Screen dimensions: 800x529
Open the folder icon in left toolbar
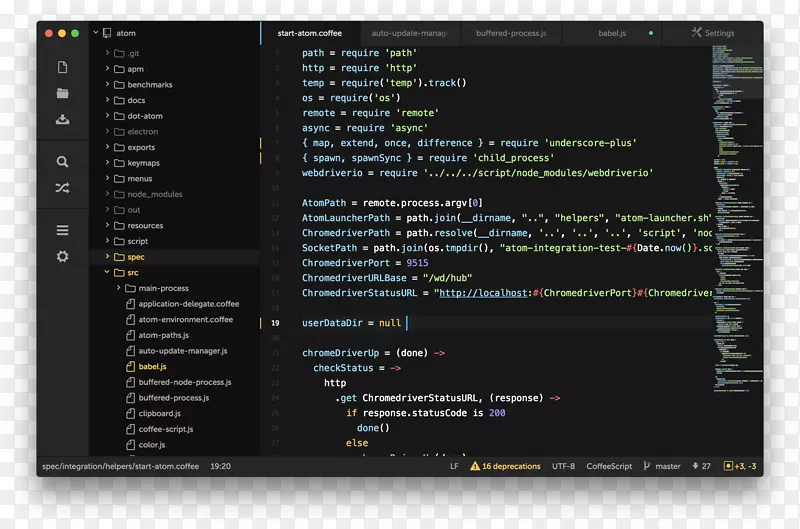coord(62,93)
